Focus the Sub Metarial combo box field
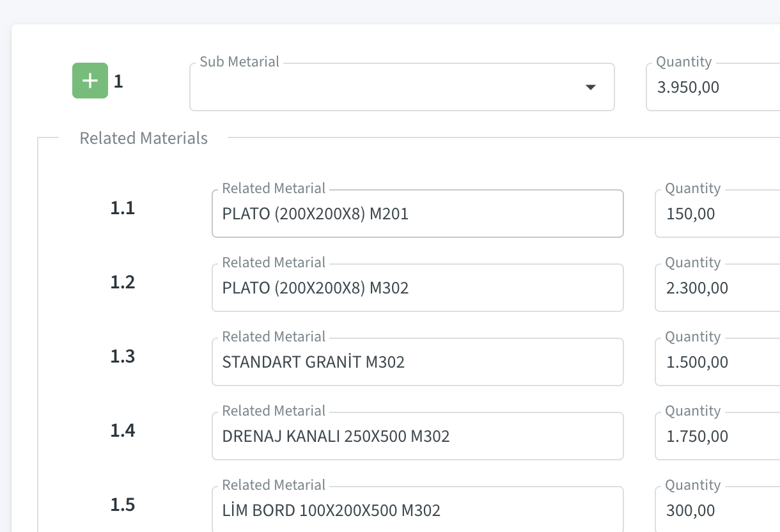 402,87
